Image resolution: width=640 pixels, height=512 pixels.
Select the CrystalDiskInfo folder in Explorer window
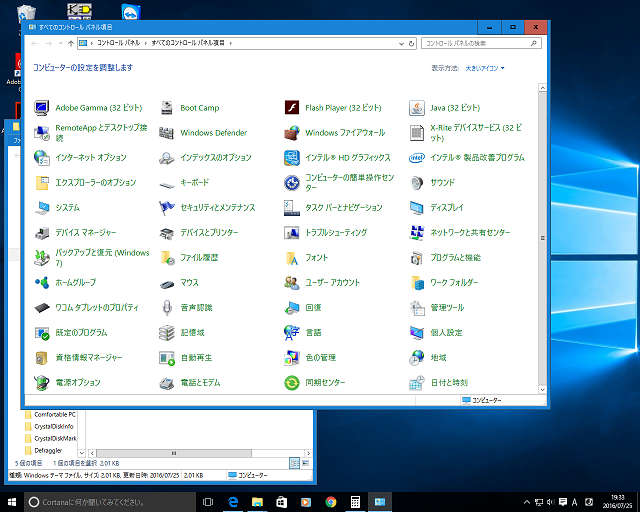[x=50, y=426]
